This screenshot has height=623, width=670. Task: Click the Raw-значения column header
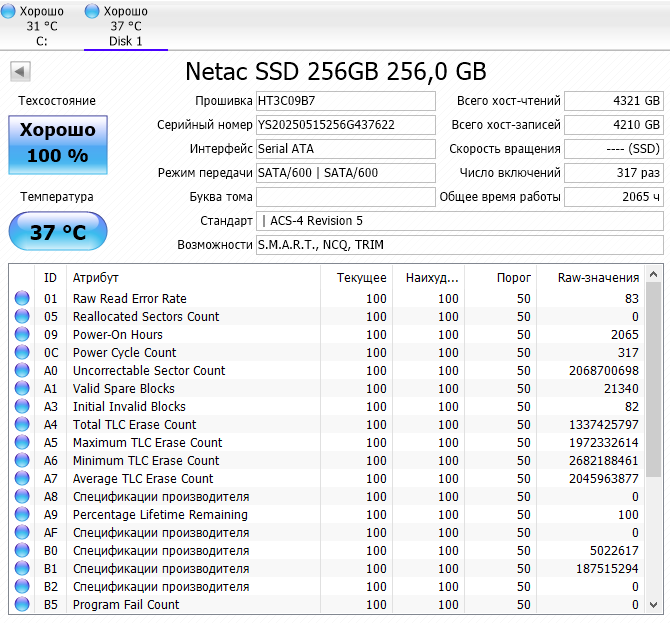point(598,277)
